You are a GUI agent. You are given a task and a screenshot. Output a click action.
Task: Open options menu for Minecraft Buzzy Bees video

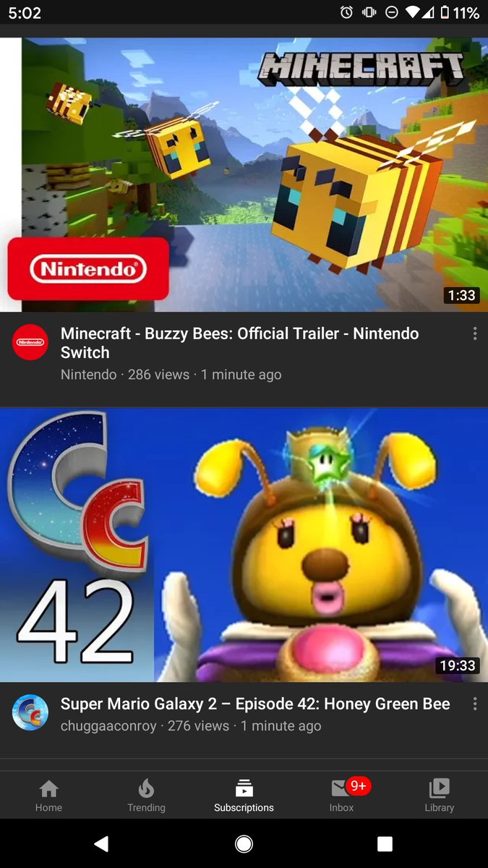[474, 333]
